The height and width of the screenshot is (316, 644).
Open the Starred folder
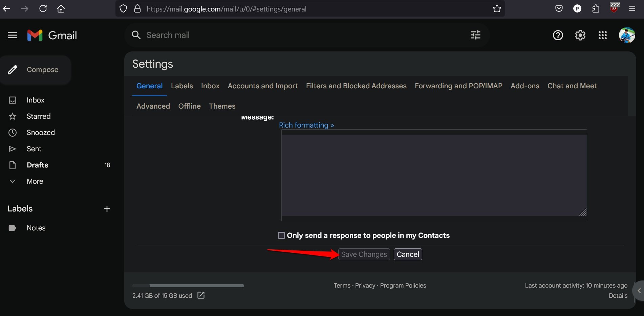(39, 116)
